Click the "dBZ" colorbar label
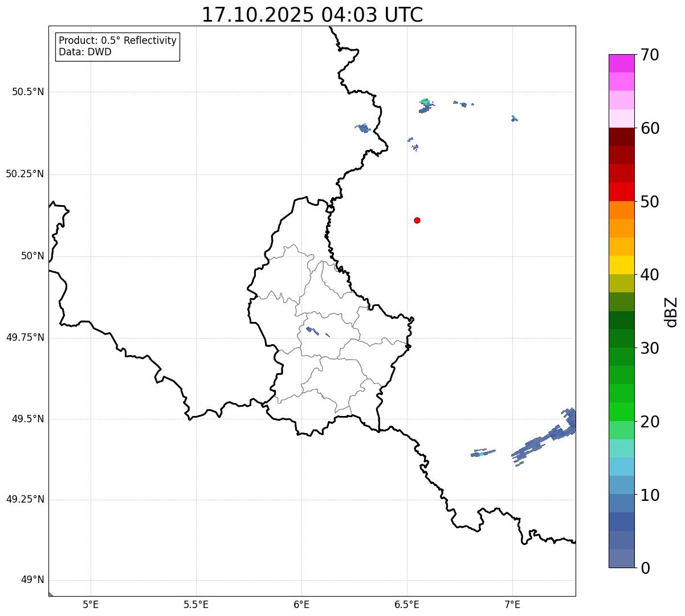The height and width of the screenshot is (616, 685). click(671, 312)
